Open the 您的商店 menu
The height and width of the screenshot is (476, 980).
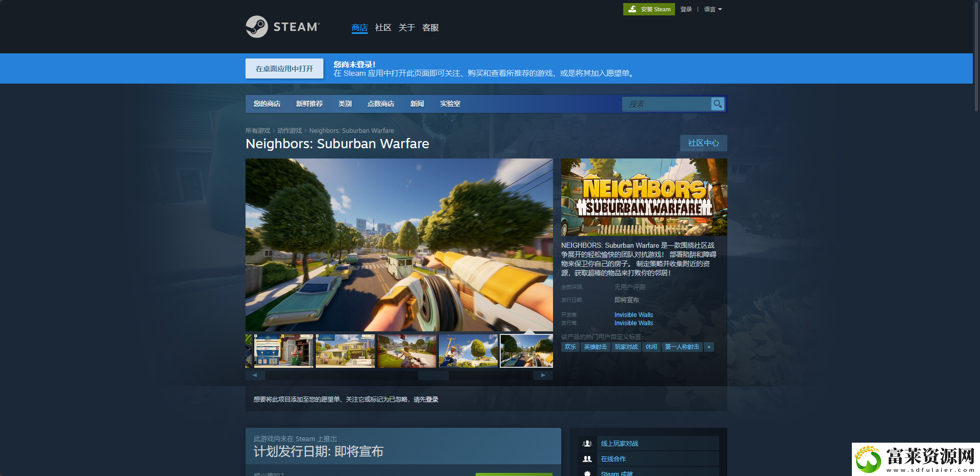(x=267, y=104)
